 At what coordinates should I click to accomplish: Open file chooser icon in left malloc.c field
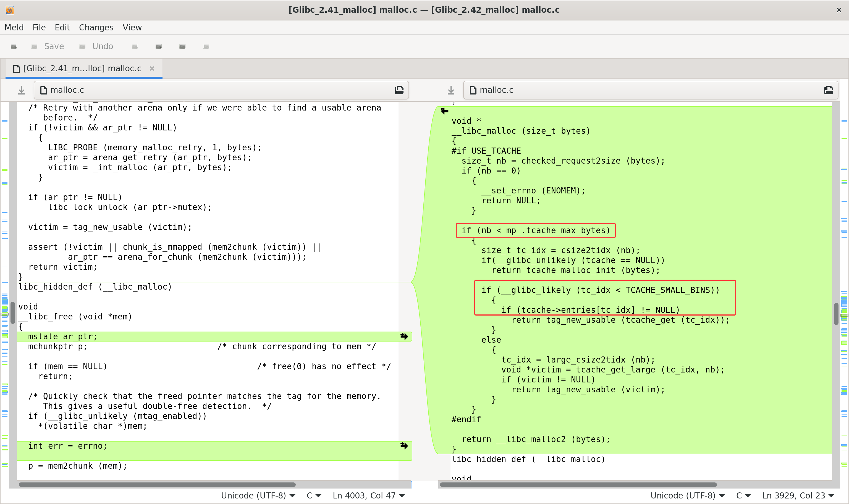pyautogui.click(x=399, y=90)
